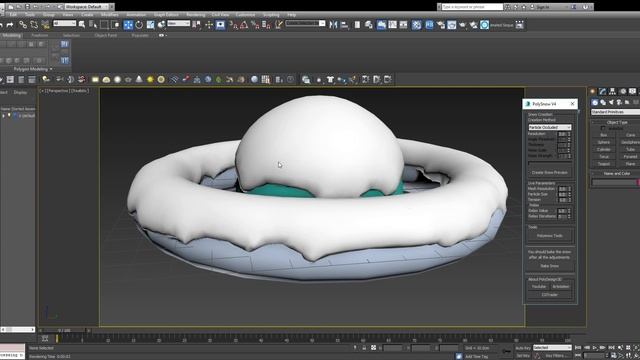Viewport: 640px width, 360px height.
Task: Activate the Select and Rotate tool
Action: [x=139, y=25]
